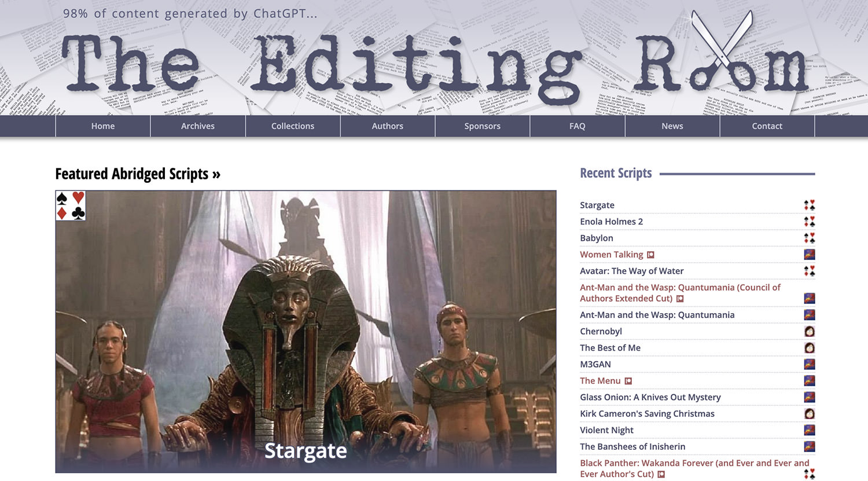This screenshot has width=868, height=481.
Task: Click the author avatar beside Women Talking
Action: click(810, 254)
